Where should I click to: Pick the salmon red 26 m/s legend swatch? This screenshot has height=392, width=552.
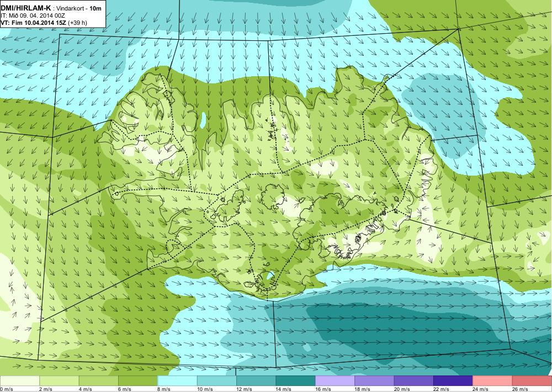pos(532,380)
